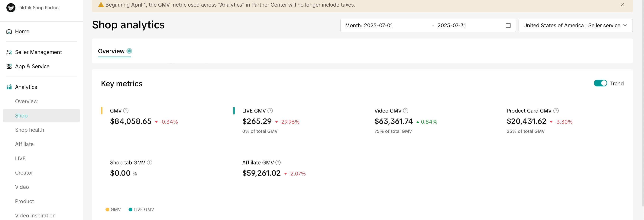The width and height of the screenshot is (644, 220).
Task: Click the Shop tab GMV help icon
Action: click(150, 162)
